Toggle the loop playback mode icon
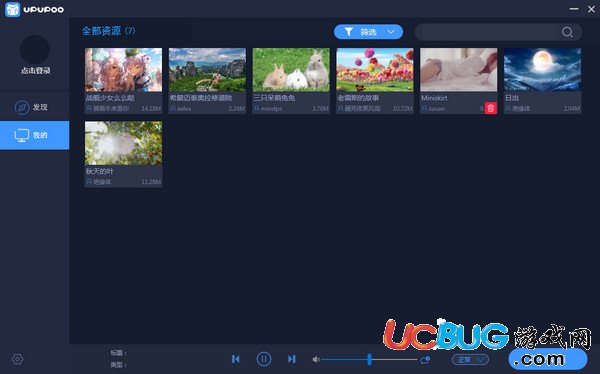Image resolution: width=600 pixels, height=374 pixels. point(425,359)
